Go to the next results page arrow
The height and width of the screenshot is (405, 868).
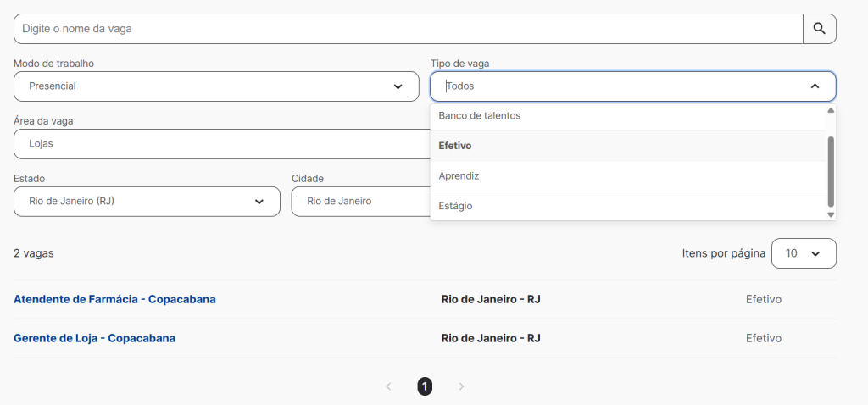tap(462, 386)
